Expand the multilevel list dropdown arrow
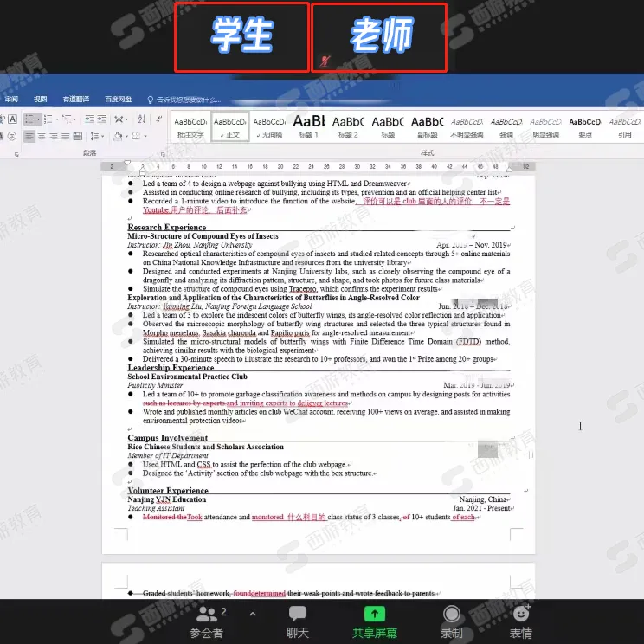This screenshot has height=644, width=644. click(74, 119)
